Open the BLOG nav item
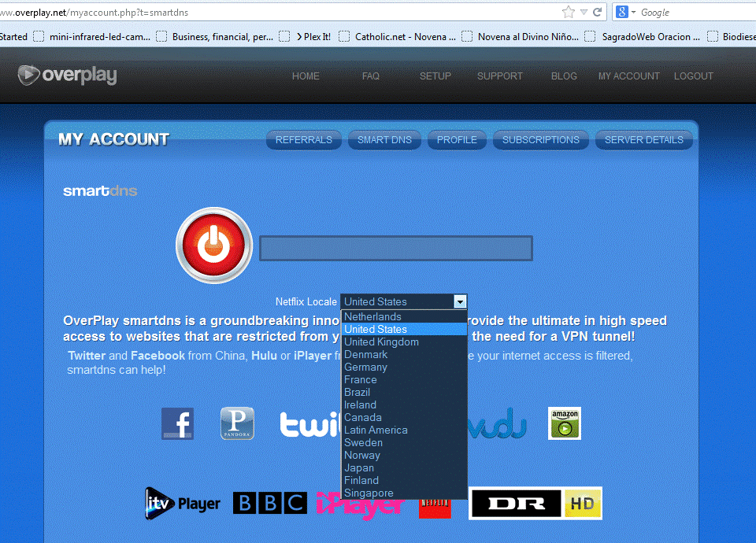The width and height of the screenshot is (756, 543). 564,76
